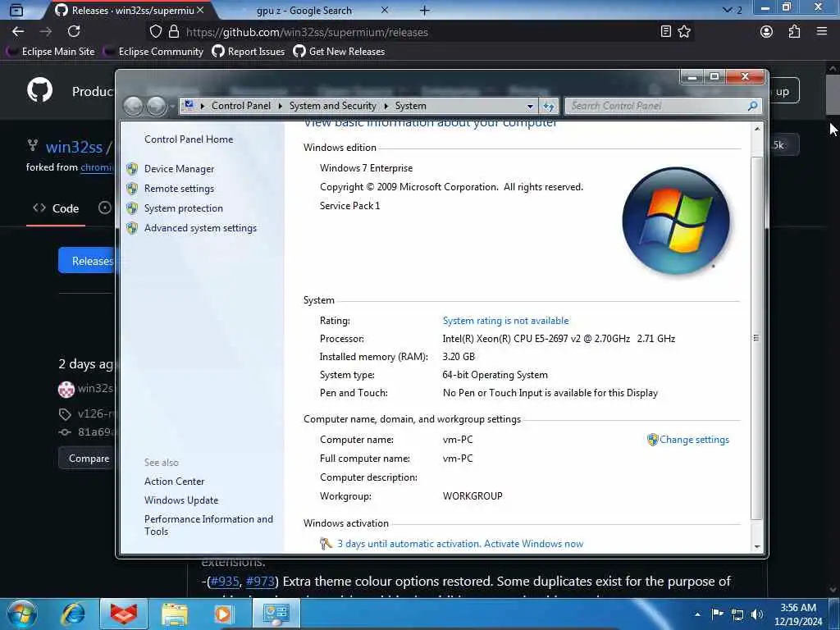Click browser back button
840x630 pixels.
click(x=18, y=32)
